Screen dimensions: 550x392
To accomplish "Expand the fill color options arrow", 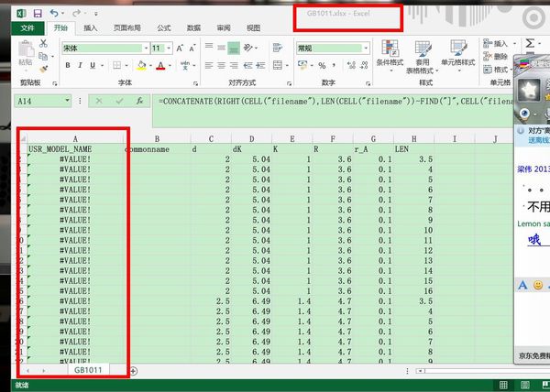I will coord(150,66).
